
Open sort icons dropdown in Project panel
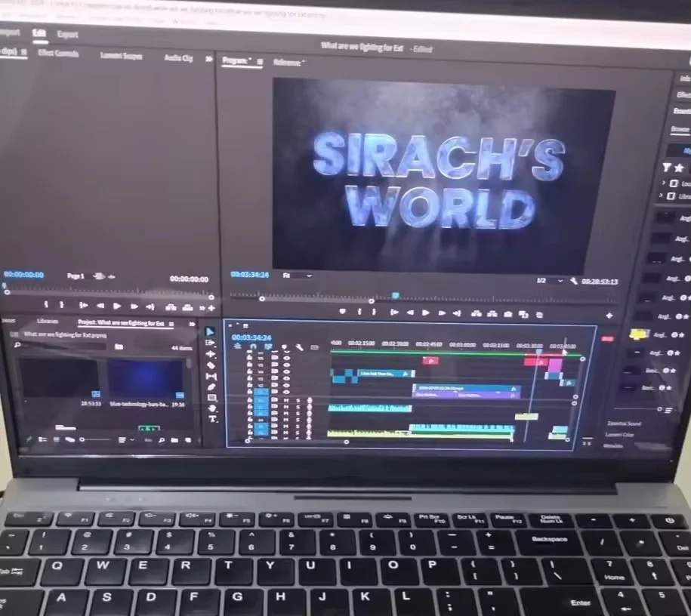[125, 440]
